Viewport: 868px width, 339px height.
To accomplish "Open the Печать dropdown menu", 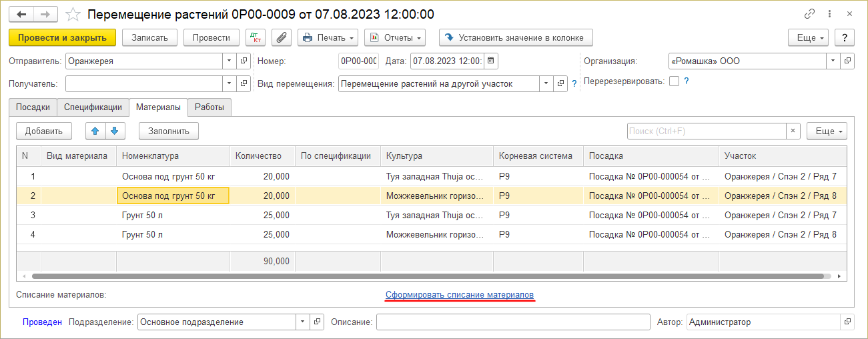I will 328,37.
